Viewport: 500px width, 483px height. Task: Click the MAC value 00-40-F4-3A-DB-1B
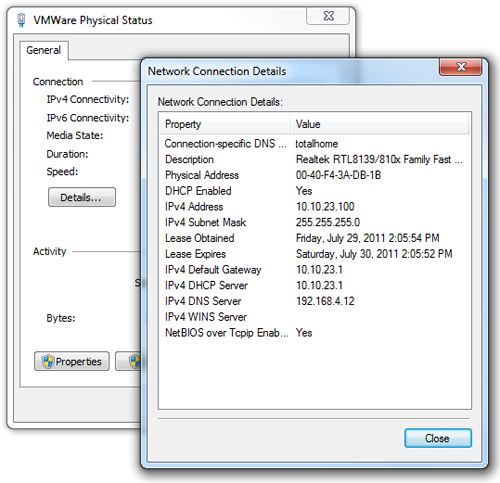[x=338, y=175]
